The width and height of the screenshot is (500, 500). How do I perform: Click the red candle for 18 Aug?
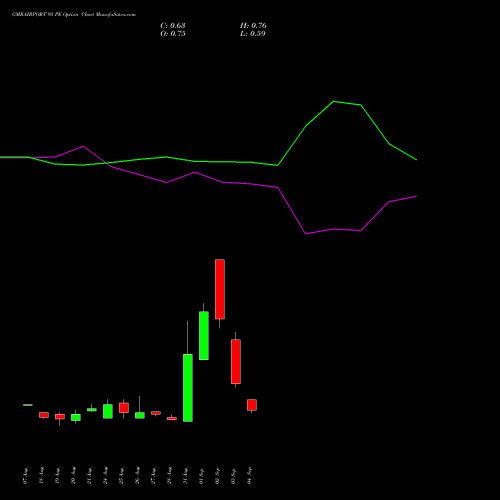point(44,415)
